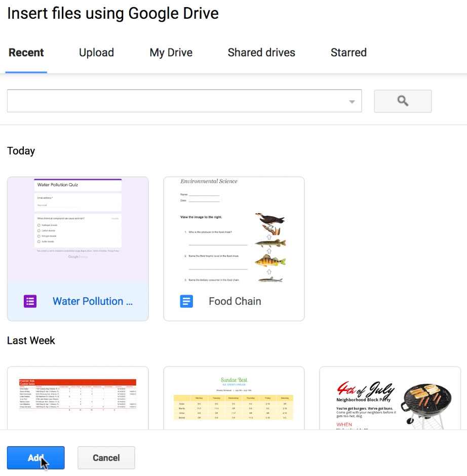Click the Food Chain file name
Image resolution: width=467 pixels, height=476 pixels.
(x=235, y=301)
